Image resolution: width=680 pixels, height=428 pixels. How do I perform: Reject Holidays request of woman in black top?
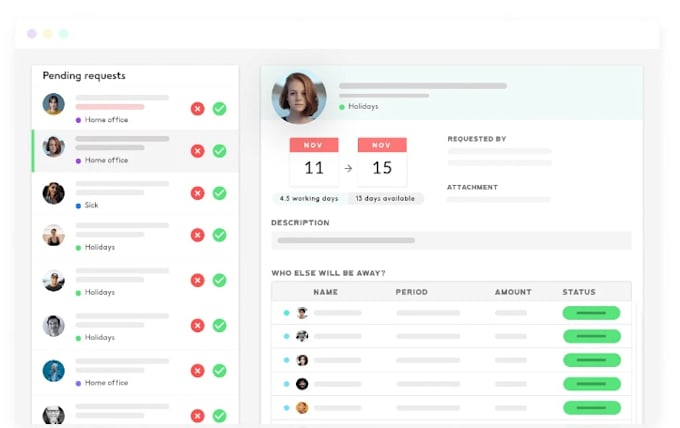point(197,235)
